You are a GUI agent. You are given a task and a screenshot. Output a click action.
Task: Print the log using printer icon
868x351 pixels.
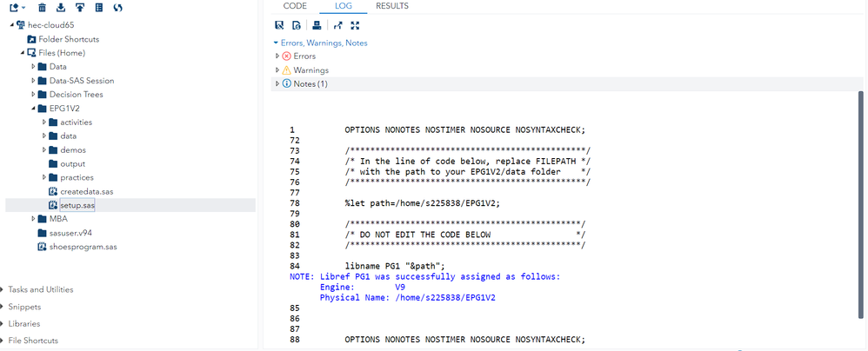(x=317, y=25)
